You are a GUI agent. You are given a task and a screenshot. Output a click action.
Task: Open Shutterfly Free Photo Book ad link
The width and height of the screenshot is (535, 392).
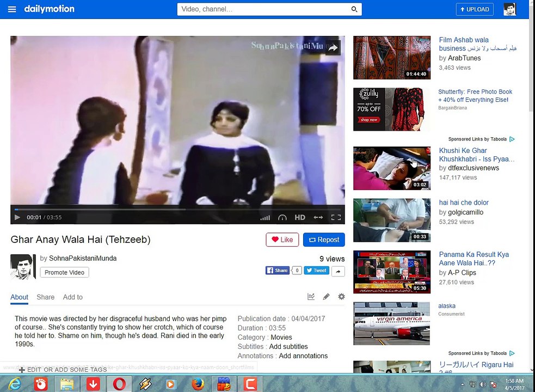coord(475,96)
